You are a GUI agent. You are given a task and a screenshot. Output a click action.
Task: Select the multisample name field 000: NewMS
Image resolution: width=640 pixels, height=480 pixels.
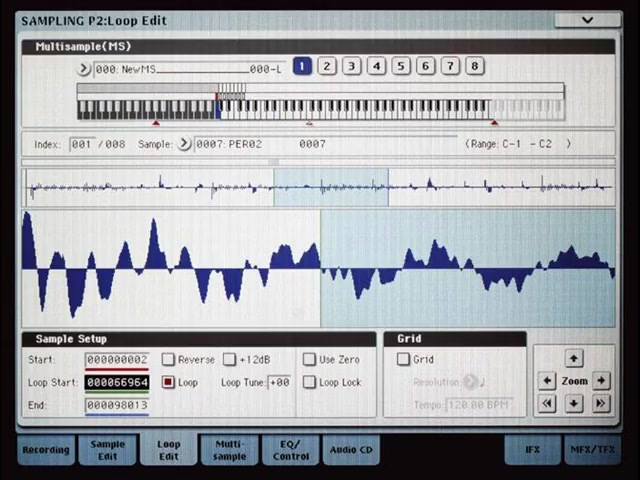click(189, 69)
